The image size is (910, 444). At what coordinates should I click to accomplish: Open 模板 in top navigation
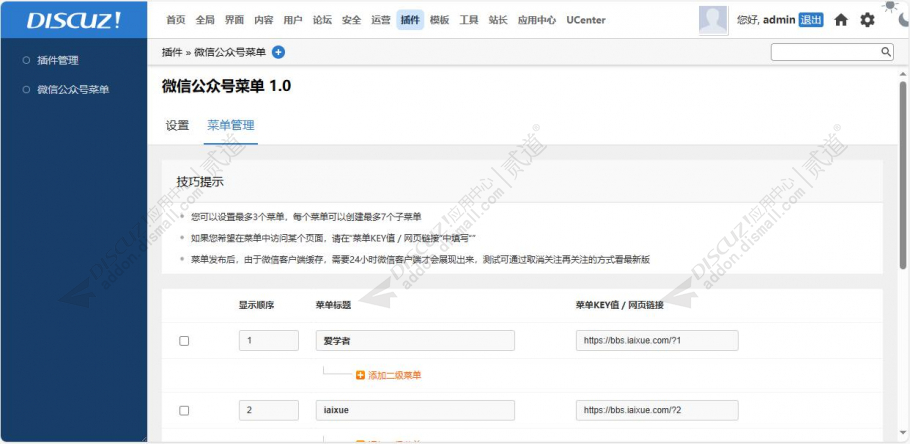click(439, 20)
